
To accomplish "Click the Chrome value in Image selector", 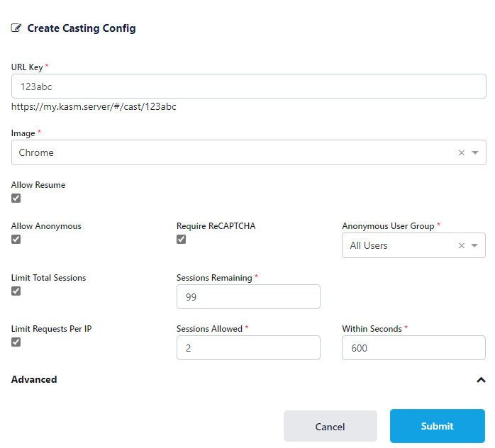I will click(37, 152).
